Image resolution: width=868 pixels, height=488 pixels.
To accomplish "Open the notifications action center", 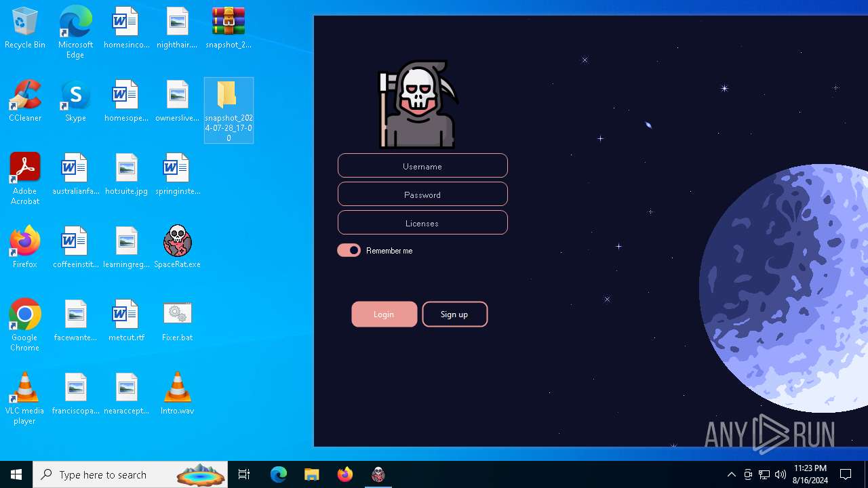I will 846,474.
